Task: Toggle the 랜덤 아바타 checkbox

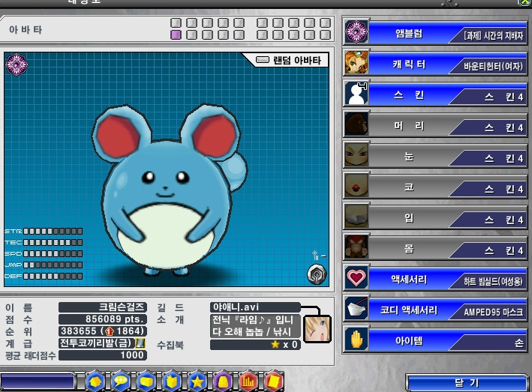Action: (x=263, y=60)
